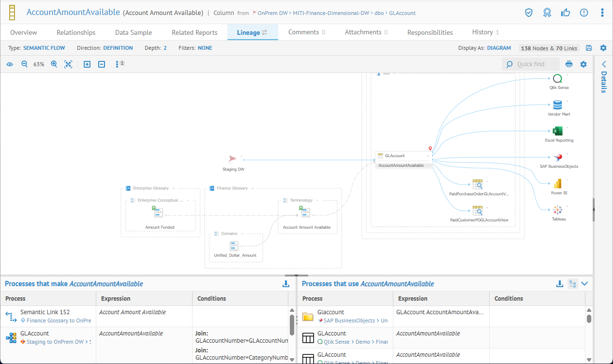
Task: Open the GLAccount breadcrumb link
Action: click(x=402, y=13)
